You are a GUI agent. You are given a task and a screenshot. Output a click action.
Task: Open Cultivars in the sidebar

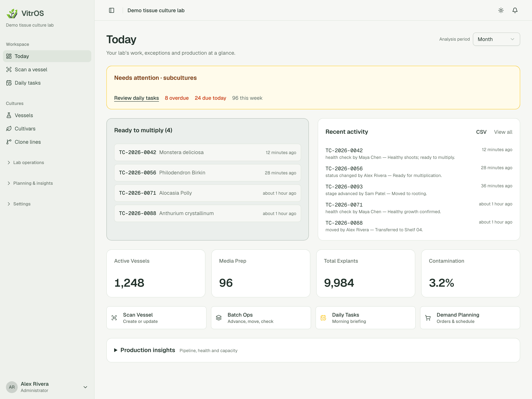coord(47,129)
